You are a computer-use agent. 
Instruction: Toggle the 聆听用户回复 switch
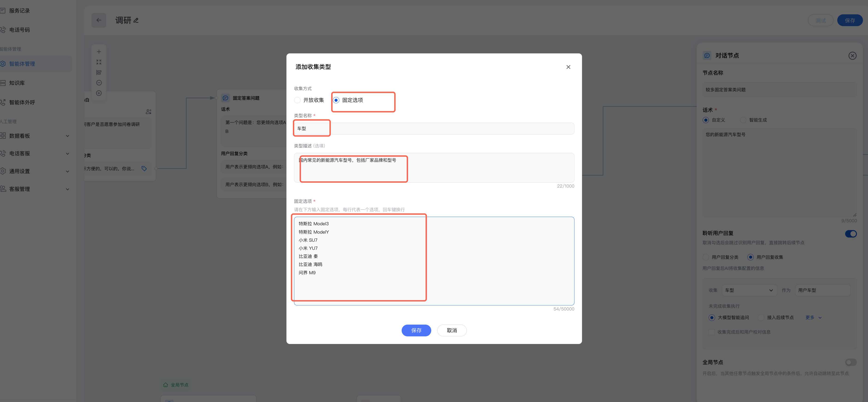pyautogui.click(x=850, y=234)
